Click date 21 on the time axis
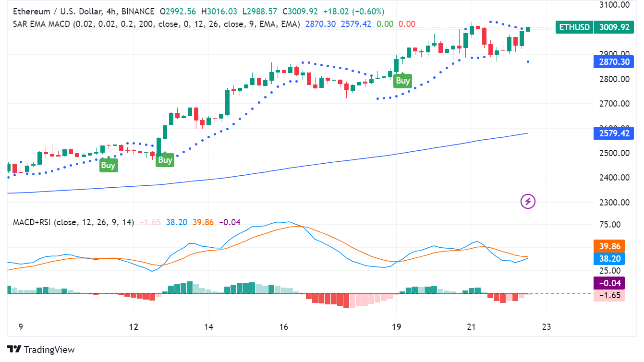Viewport: 644px width, 362px height. 471,327
